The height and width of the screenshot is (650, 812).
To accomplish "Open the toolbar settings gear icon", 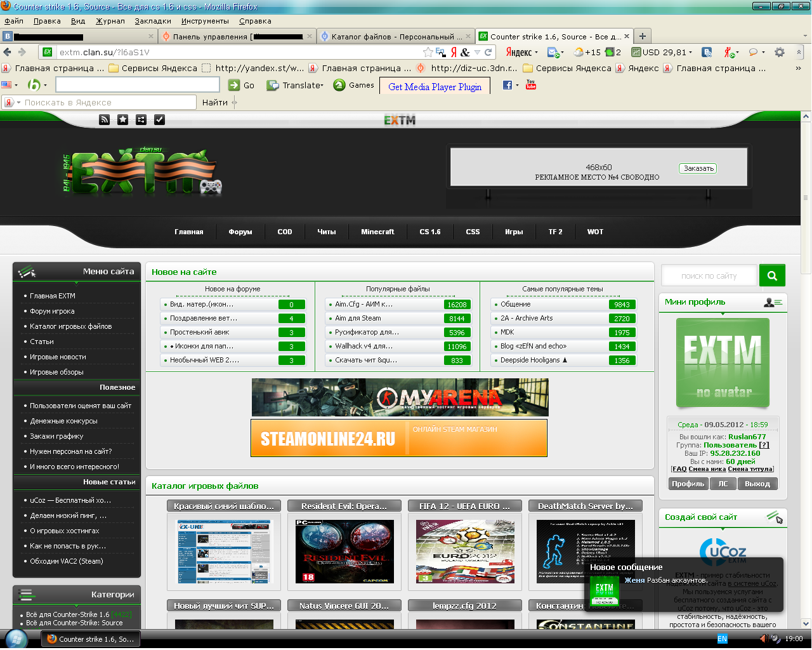I will click(x=780, y=52).
